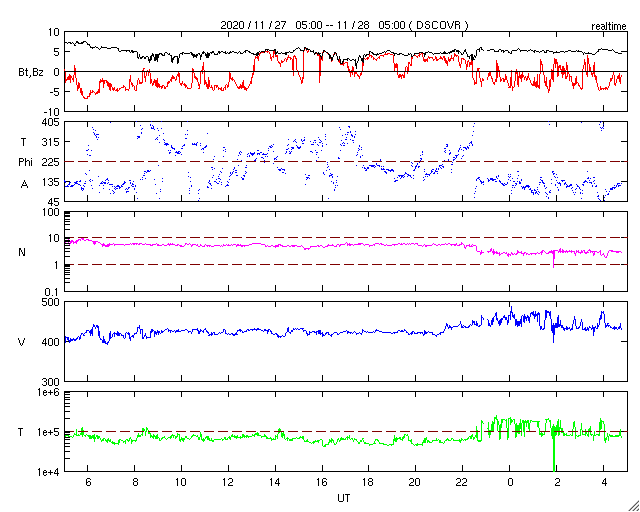640x512 pixels.
Task: Click the '1e+6' temperature tick label
Action: point(49,392)
